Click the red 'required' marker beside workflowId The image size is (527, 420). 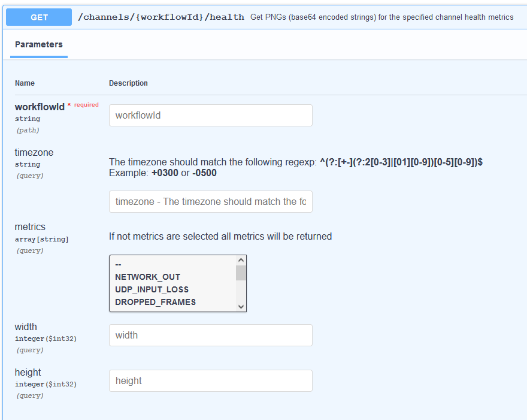(x=86, y=105)
